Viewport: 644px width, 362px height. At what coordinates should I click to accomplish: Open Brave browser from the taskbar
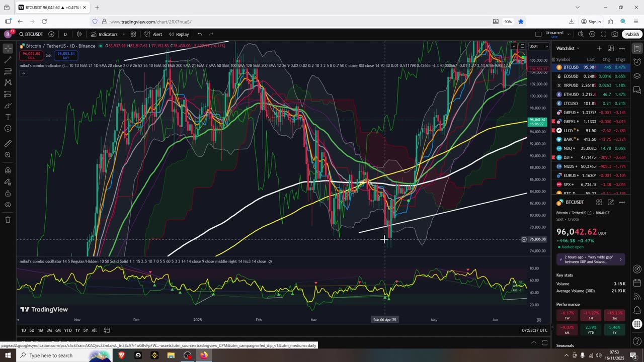pos(122,355)
